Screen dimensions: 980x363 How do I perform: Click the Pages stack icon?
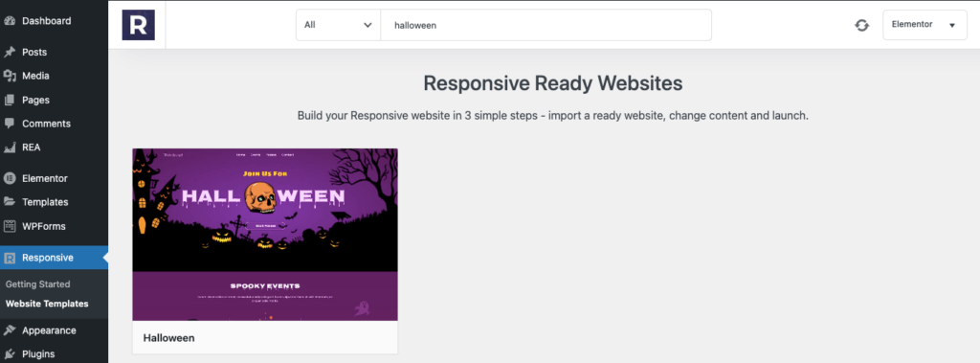[x=10, y=101]
